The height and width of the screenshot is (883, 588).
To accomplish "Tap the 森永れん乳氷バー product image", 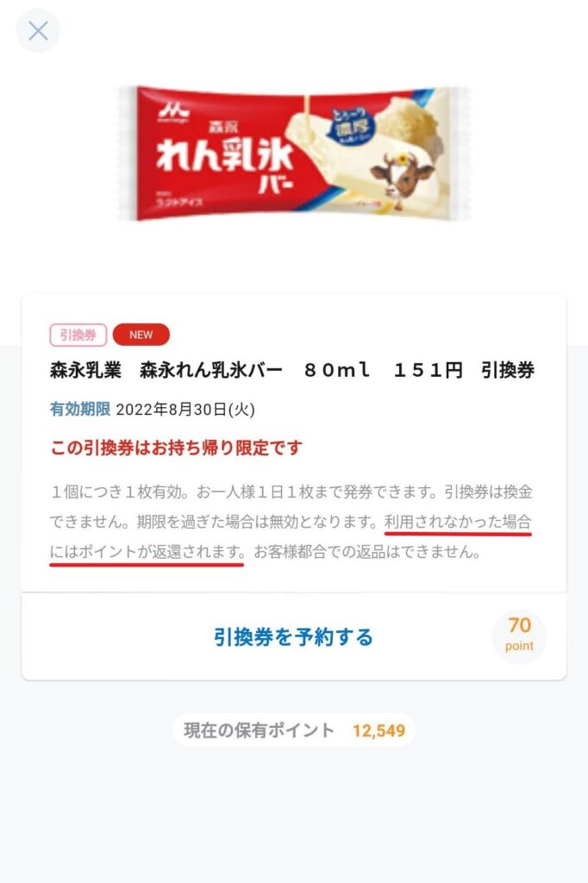I will (x=294, y=153).
